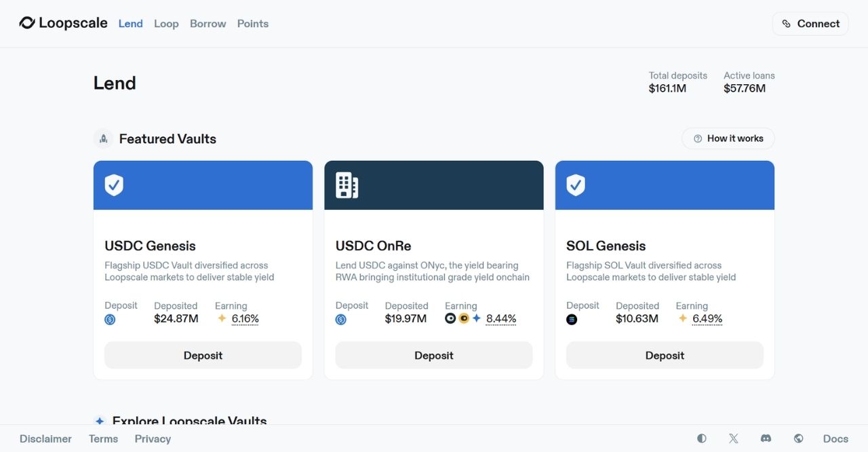868x452 pixels.
Task: Click the building icon on USDC OnRe card
Action: [347, 185]
